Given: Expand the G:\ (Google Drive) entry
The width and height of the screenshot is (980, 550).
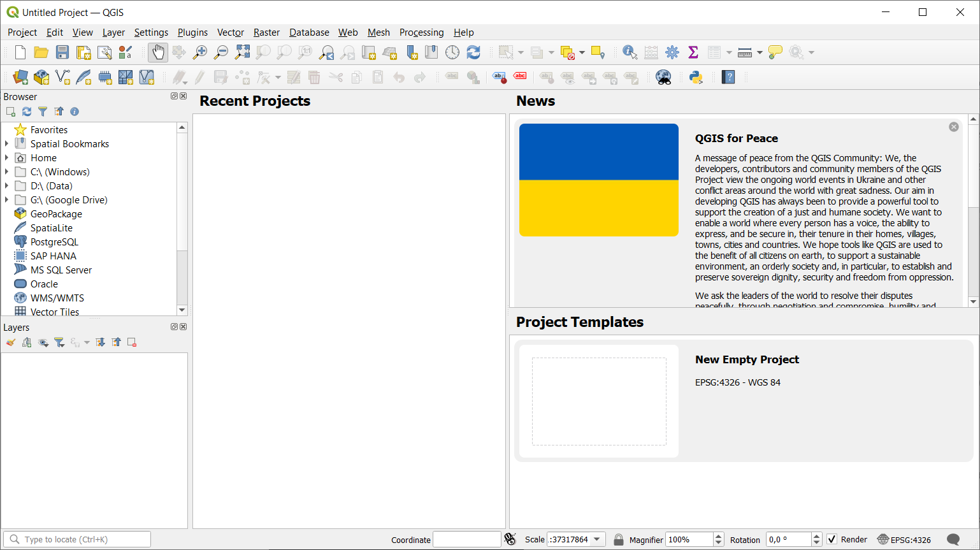Looking at the screenshot, I should tap(7, 200).
